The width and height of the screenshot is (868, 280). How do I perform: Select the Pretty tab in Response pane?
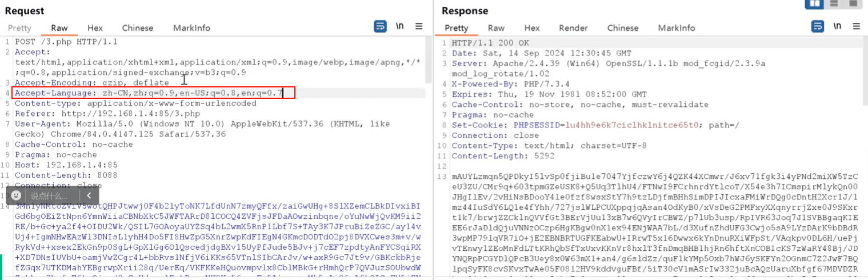457,28
